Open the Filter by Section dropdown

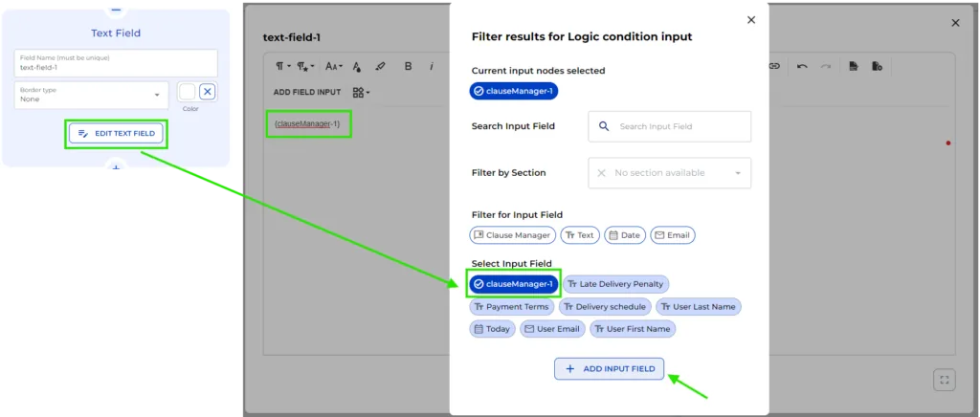[x=669, y=173]
